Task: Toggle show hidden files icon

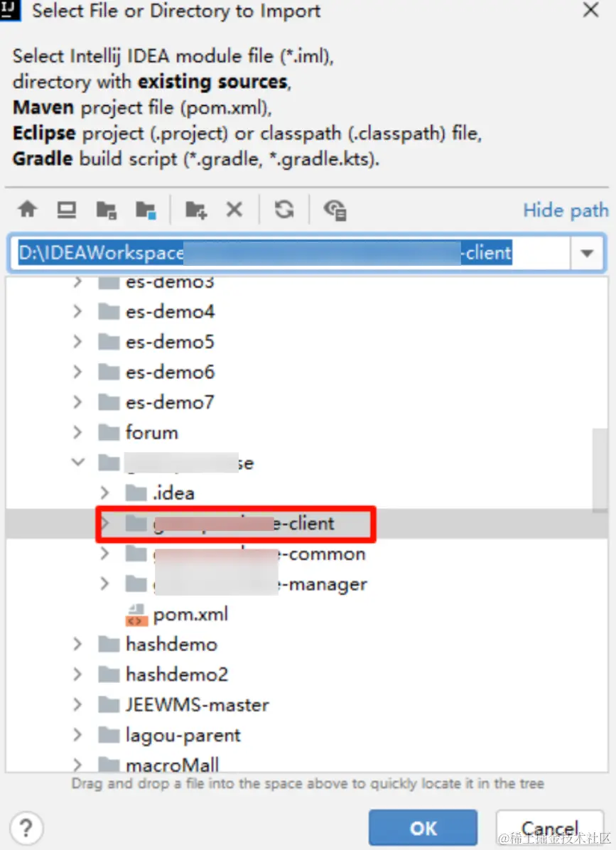Action: [335, 210]
